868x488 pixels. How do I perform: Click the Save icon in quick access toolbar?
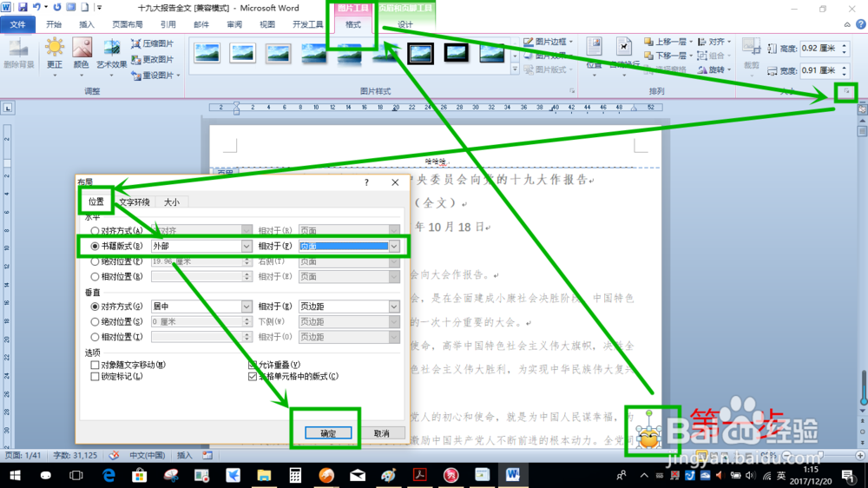coord(23,7)
